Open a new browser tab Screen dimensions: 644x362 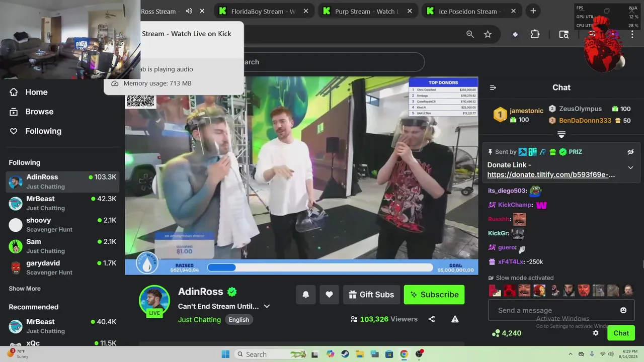coord(533,11)
